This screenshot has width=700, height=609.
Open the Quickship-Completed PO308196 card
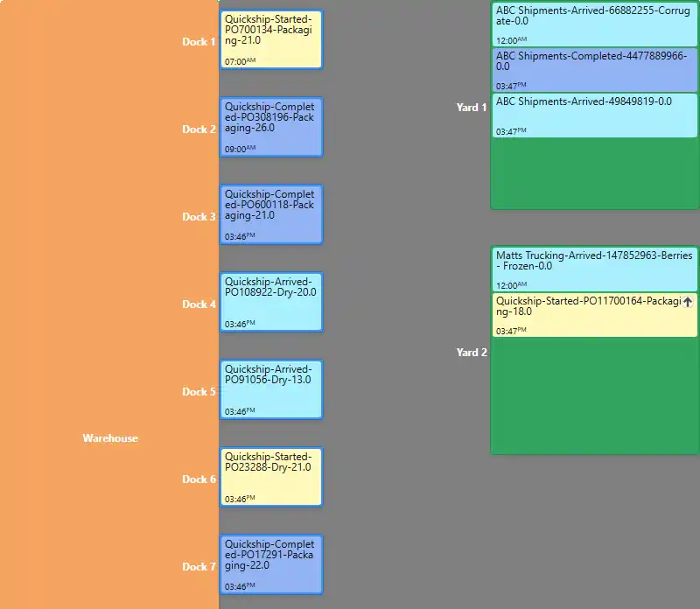click(270, 127)
